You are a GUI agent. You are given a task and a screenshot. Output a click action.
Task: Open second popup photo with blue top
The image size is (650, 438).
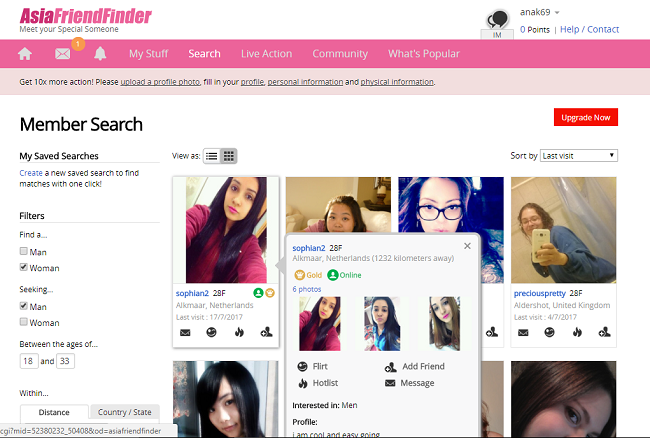382,324
